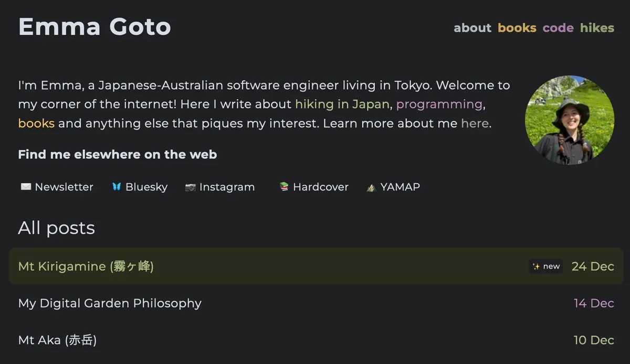
Task: Follow the 'hiking in Japan' link
Action: point(342,104)
